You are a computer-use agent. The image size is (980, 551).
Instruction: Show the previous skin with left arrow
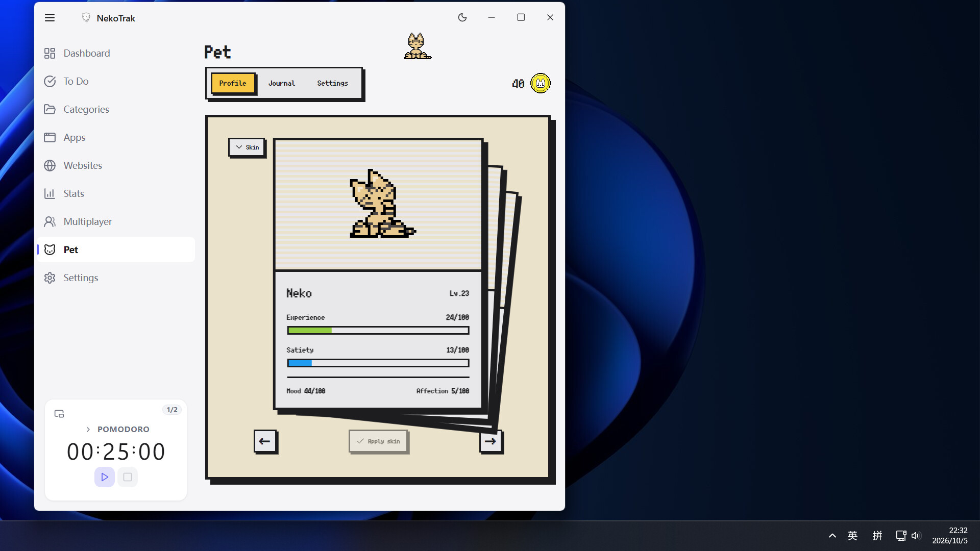[x=265, y=441]
